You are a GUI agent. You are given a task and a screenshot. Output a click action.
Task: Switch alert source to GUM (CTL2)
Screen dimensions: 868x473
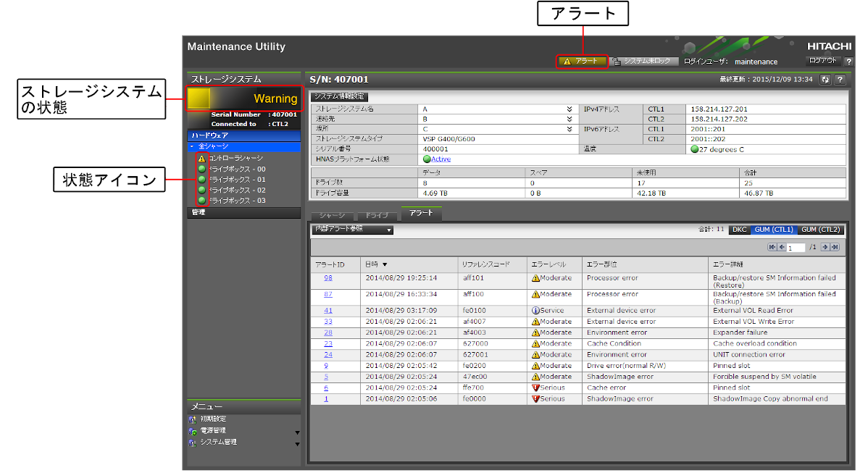[820, 230]
